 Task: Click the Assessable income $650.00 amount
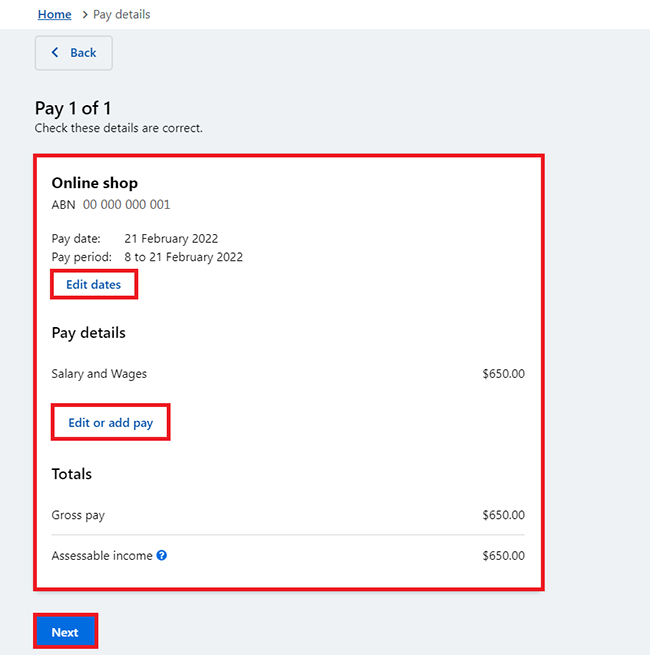point(503,556)
